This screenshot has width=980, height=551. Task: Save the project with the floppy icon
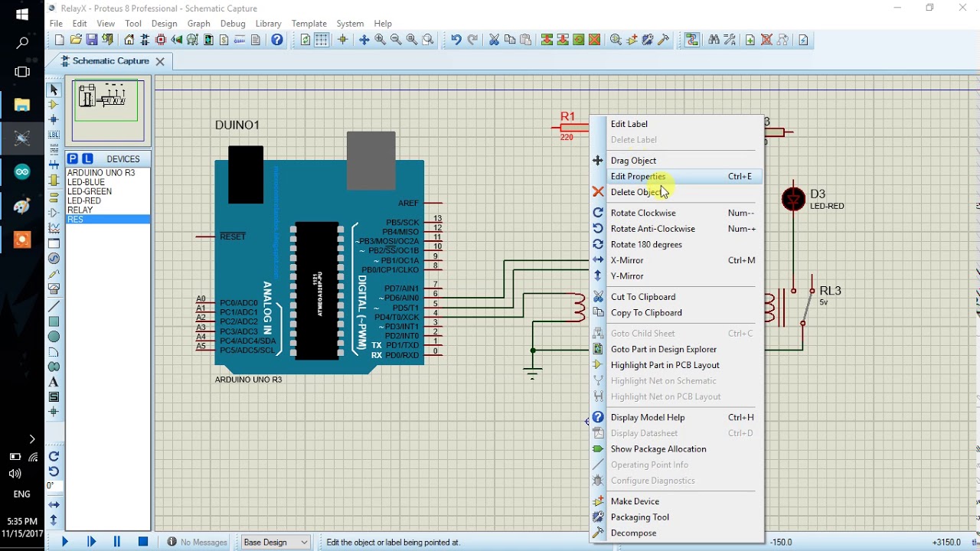click(x=92, y=40)
